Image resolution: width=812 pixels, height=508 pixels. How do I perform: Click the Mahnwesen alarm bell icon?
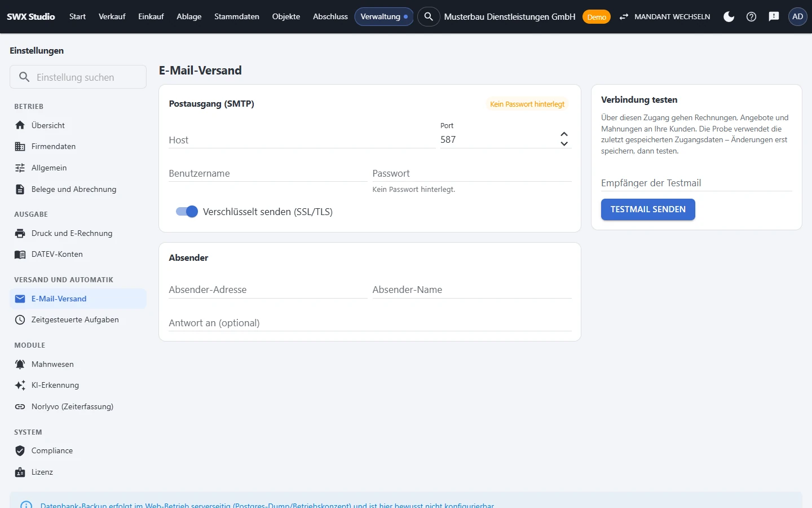(x=20, y=364)
